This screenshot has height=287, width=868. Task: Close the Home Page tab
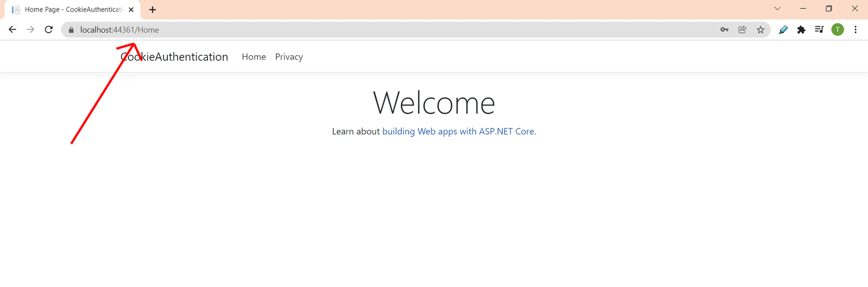coord(131,9)
